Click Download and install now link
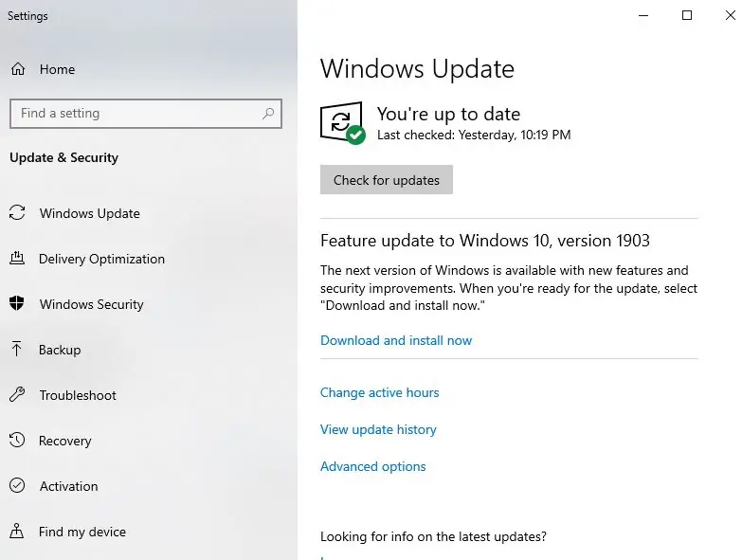Viewport: 742px width, 560px height. (396, 340)
